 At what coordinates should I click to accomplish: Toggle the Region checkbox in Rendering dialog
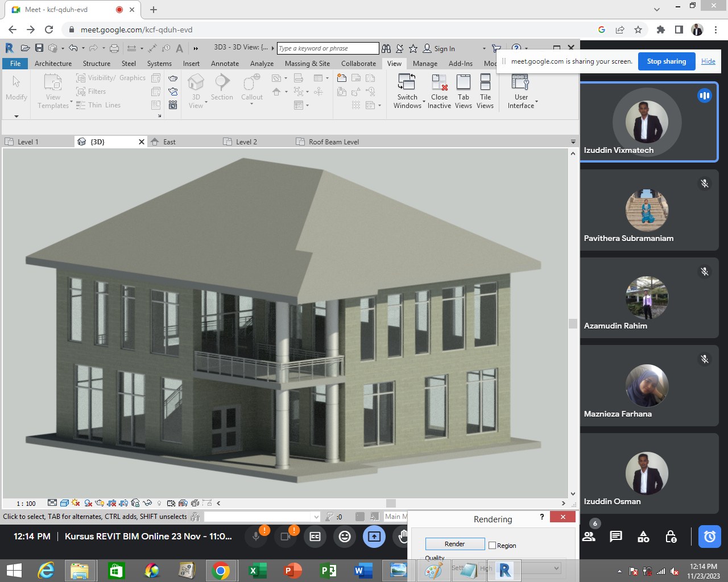pyautogui.click(x=493, y=546)
